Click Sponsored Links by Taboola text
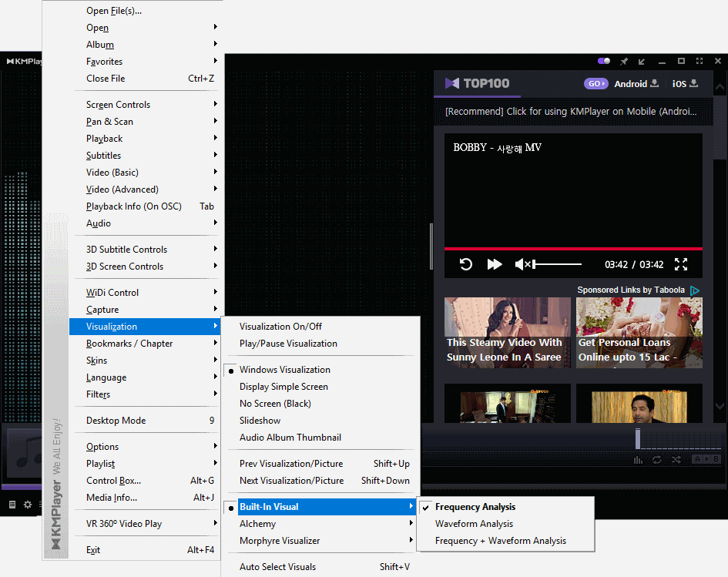Screen dimensions: 728x577 (x=631, y=290)
